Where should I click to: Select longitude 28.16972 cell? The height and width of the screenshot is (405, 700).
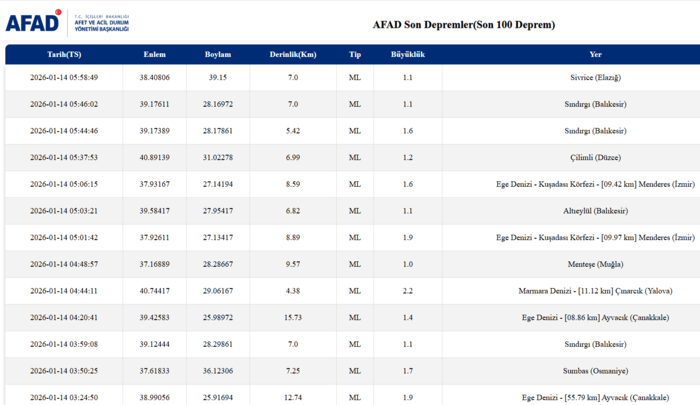pyautogui.click(x=218, y=104)
